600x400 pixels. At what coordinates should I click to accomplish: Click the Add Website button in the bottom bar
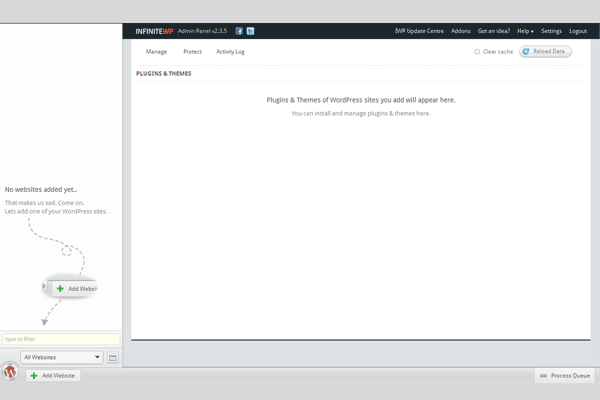point(53,376)
